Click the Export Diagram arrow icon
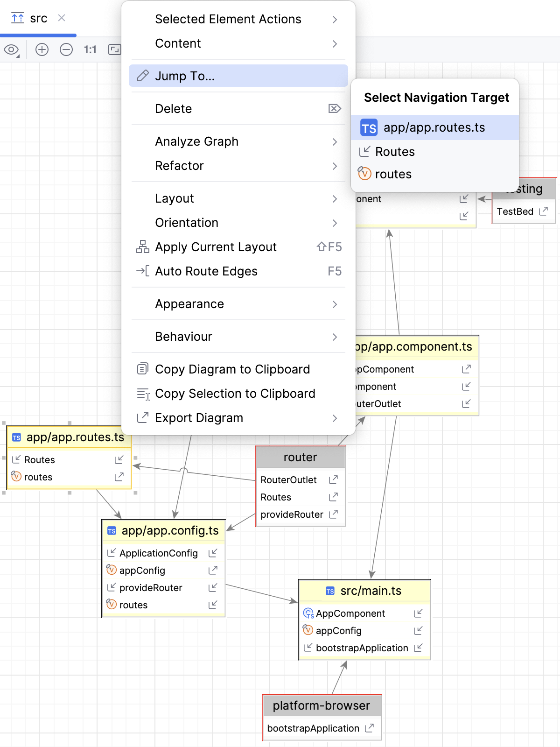 coord(143,417)
